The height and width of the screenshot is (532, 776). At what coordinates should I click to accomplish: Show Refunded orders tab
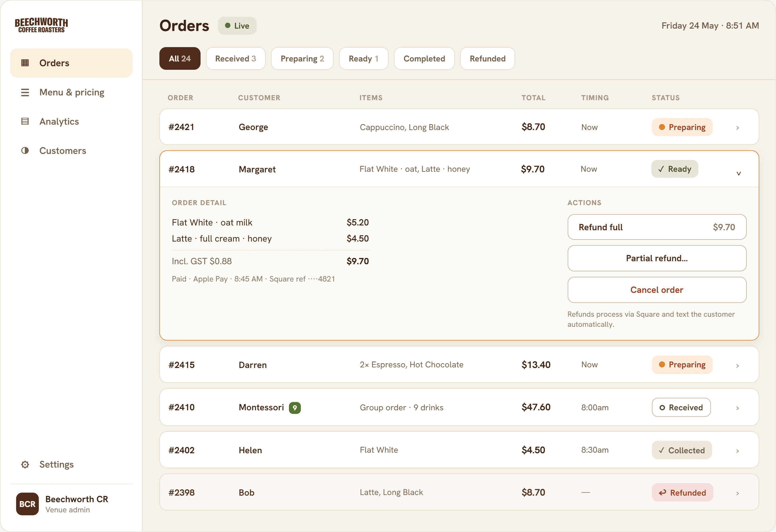point(487,58)
